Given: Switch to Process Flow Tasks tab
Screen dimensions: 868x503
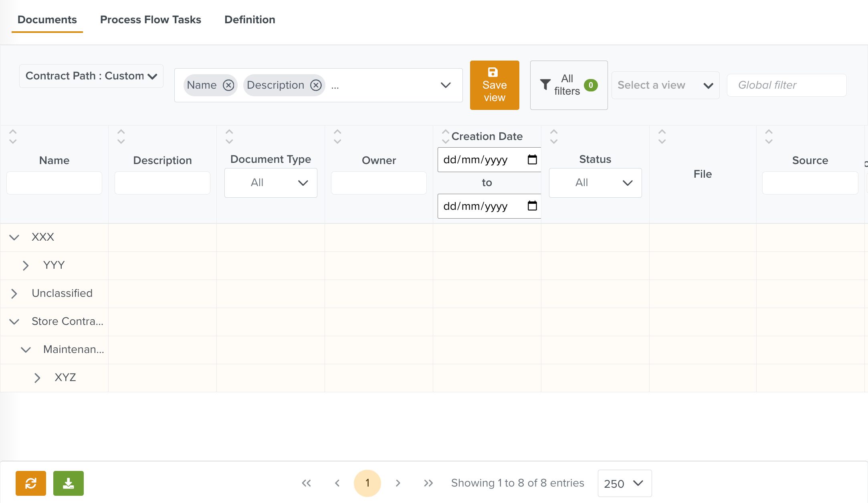Looking at the screenshot, I should coord(151,20).
